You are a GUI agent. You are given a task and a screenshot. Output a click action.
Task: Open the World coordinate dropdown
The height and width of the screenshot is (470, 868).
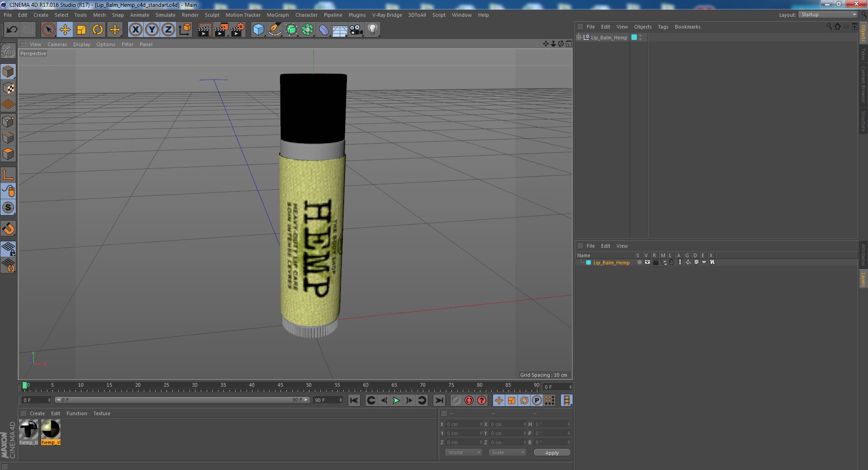point(463,452)
